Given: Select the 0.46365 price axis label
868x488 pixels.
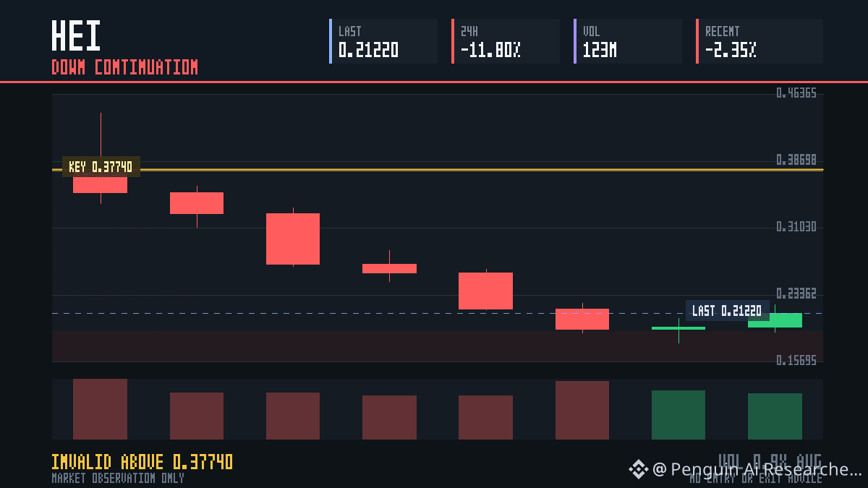Looking at the screenshot, I should (x=796, y=93).
